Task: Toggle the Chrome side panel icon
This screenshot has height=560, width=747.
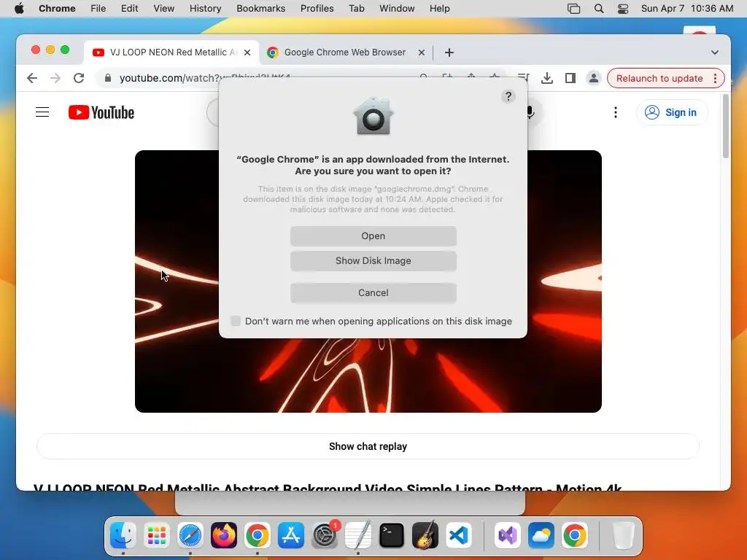Action: tap(570, 78)
